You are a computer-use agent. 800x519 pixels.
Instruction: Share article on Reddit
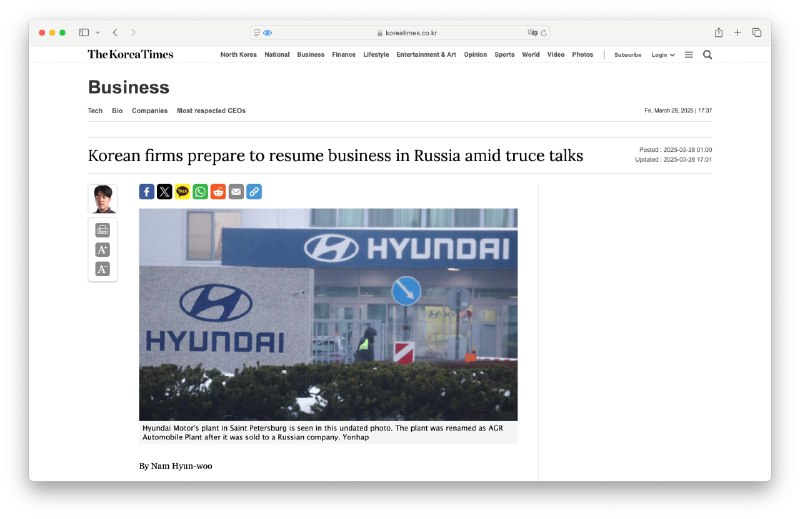pos(218,192)
